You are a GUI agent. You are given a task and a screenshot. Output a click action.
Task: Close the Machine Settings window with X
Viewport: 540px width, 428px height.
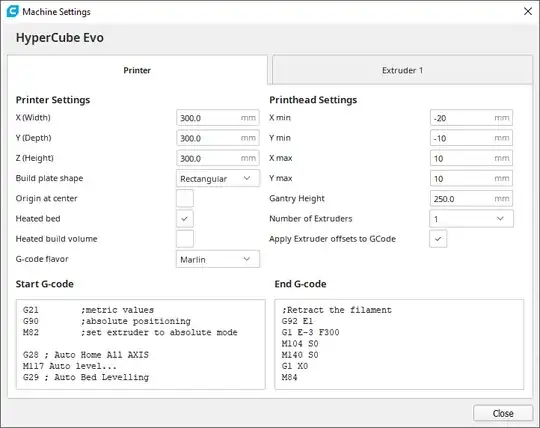(x=528, y=11)
